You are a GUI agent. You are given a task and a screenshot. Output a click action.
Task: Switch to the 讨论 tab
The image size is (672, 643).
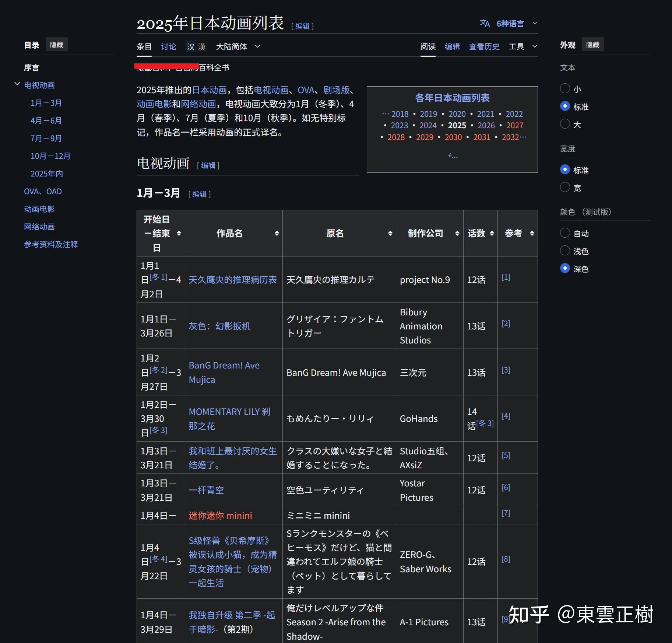tap(169, 46)
